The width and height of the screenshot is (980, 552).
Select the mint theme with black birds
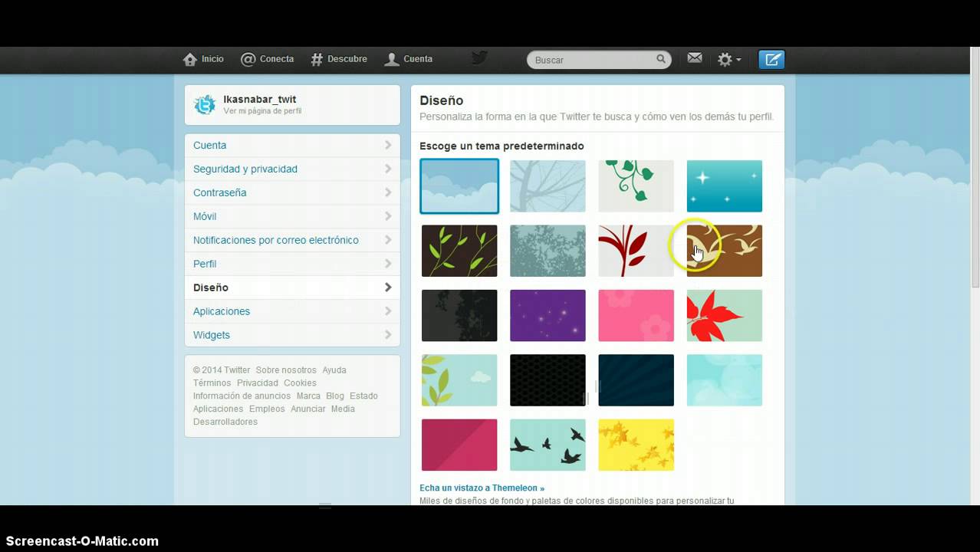tap(548, 445)
